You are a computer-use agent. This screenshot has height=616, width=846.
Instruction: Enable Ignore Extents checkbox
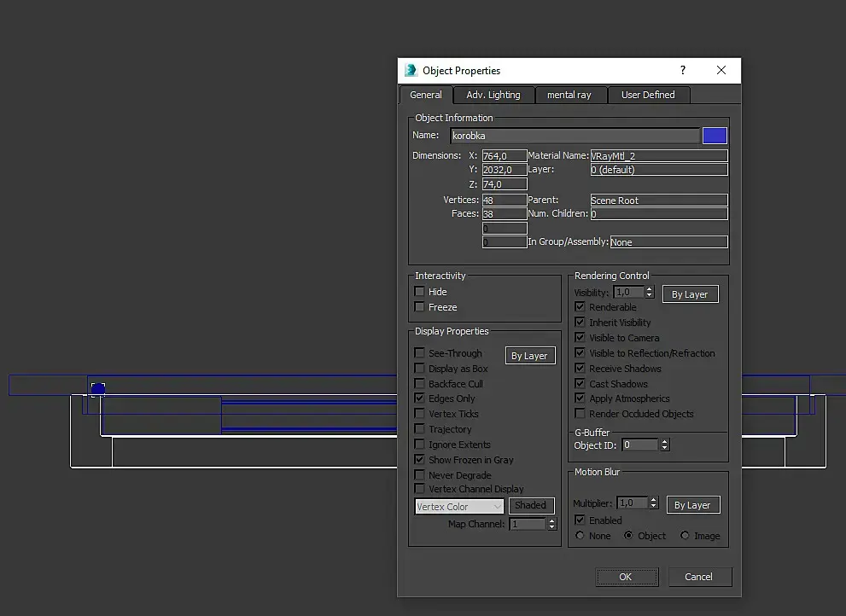click(x=419, y=445)
